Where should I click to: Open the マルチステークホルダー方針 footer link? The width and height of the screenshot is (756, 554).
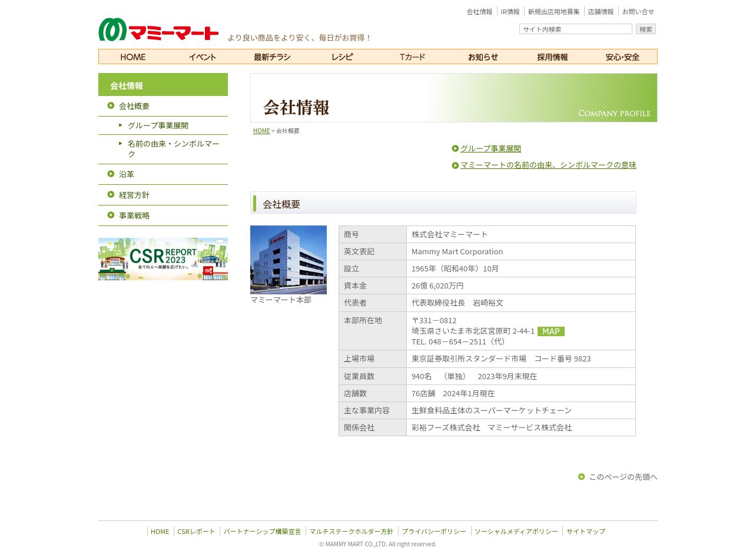[352, 531]
